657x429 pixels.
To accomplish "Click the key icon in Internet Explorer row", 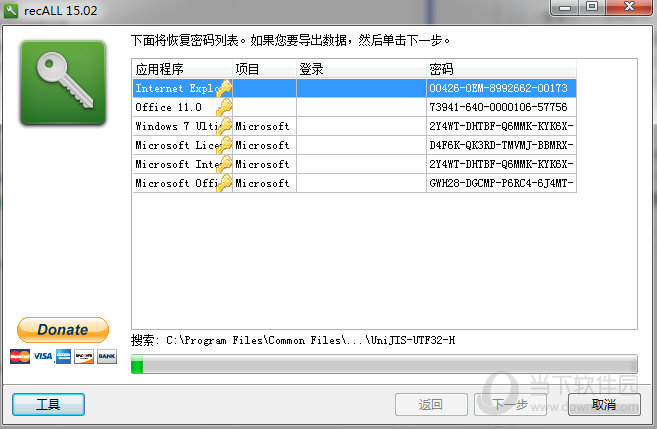I will [224, 88].
